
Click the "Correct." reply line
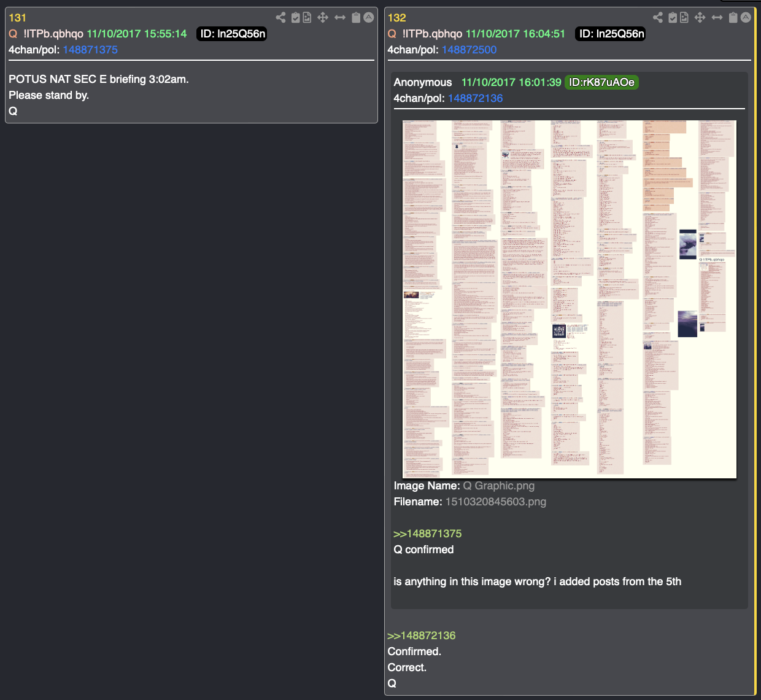(407, 667)
